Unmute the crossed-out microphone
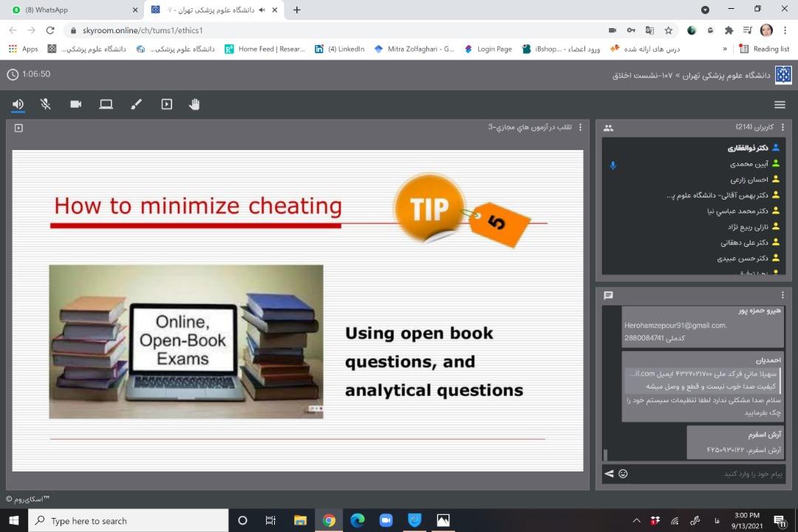Screen dimensions: 798x532 pos(46,104)
